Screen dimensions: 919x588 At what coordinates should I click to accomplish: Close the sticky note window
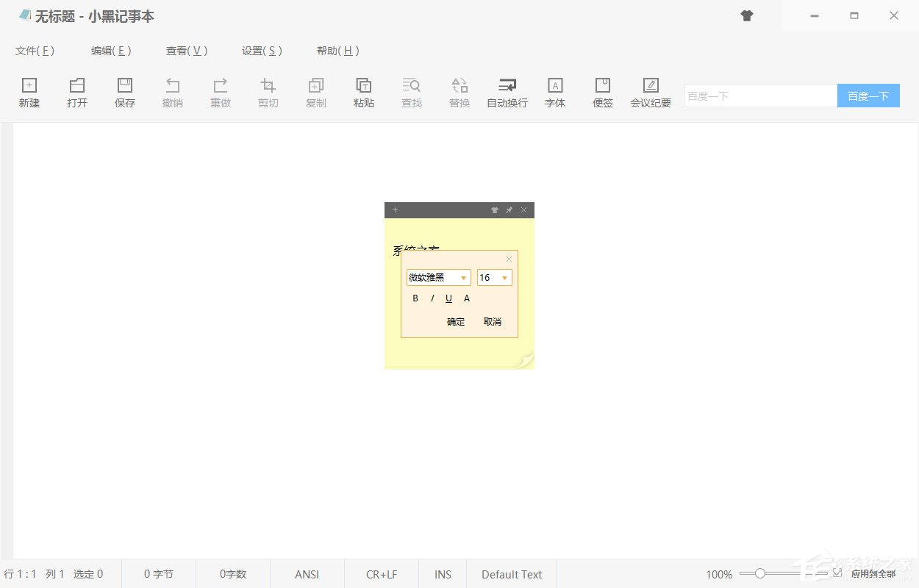523,210
